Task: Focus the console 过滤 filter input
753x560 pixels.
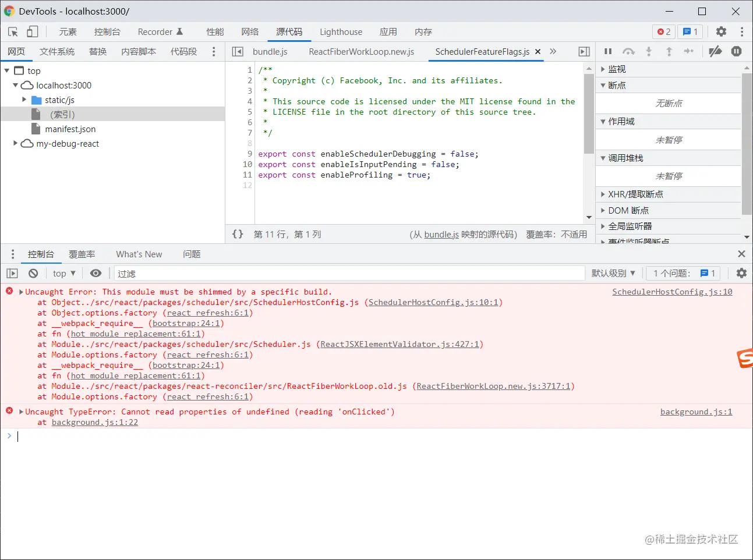Action: click(x=349, y=273)
